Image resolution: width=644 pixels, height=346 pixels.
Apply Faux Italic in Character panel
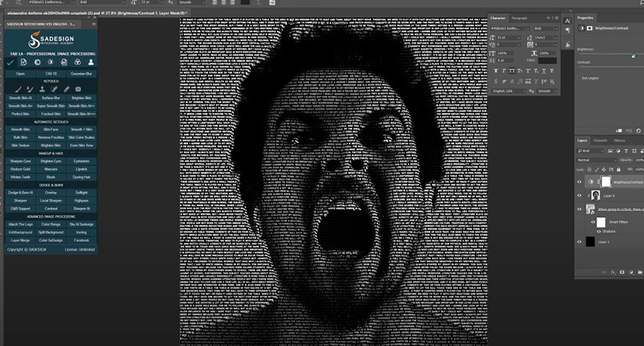[504, 71]
